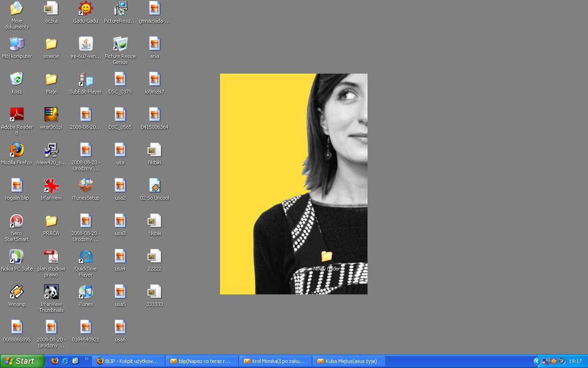This screenshot has width=588, height=368.
Task: Select the Nero StartSmart icon
Action: (17, 221)
